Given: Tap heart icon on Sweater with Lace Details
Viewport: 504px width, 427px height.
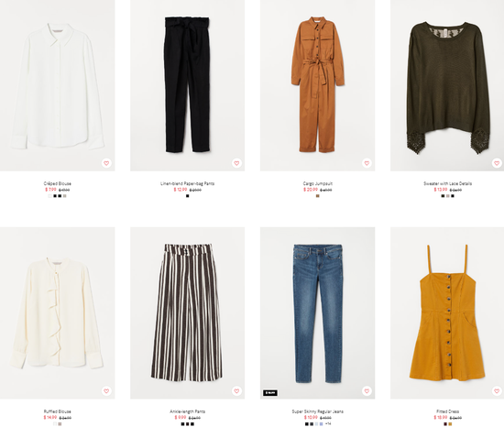Looking at the screenshot, I should pos(497,163).
